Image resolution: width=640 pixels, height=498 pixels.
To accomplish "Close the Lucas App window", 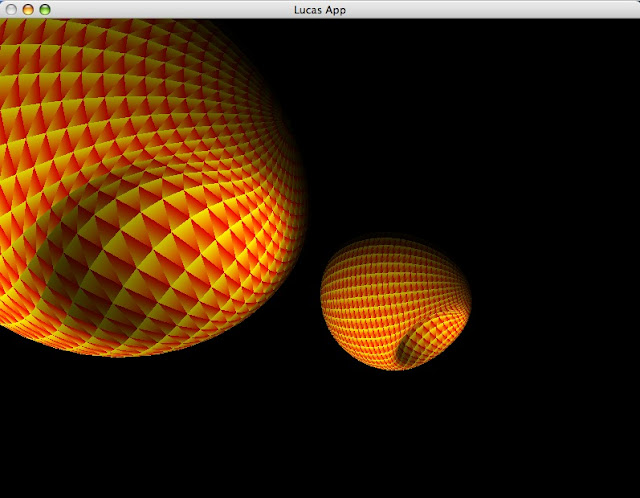I will [x=12, y=9].
